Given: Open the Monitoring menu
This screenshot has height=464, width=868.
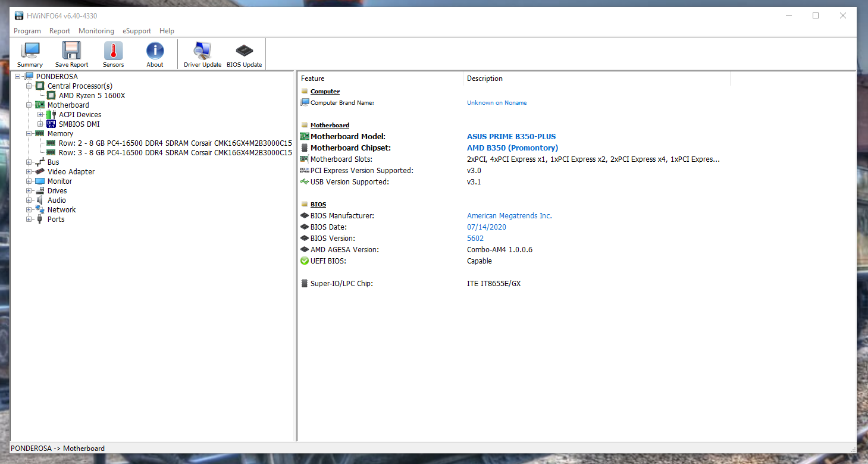Looking at the screenshot, I should (x=96, y=31).
